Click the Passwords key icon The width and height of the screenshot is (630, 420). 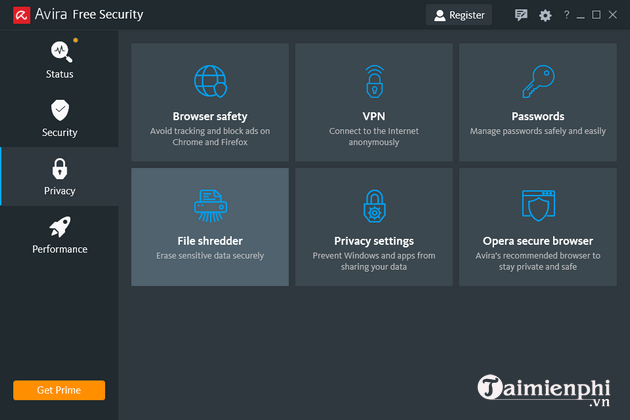538,81
